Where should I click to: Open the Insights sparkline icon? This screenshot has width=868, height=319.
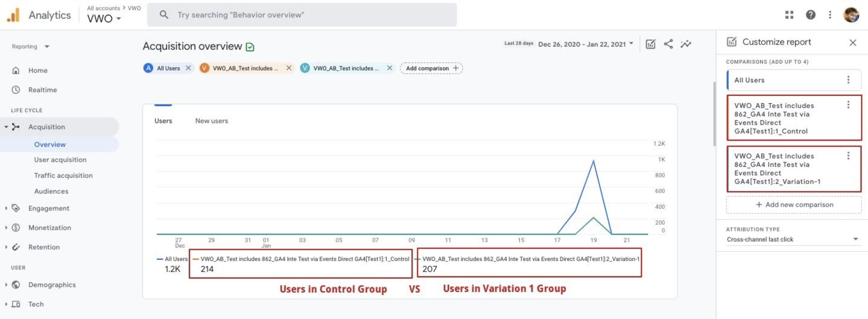pos(686,44)
